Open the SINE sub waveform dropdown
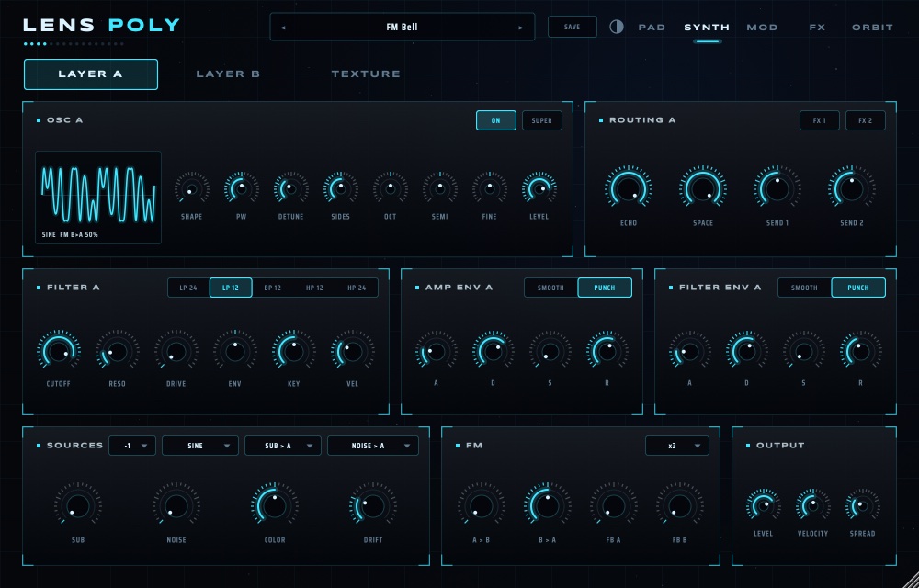The image size is (919, 588). pos(200,446)
